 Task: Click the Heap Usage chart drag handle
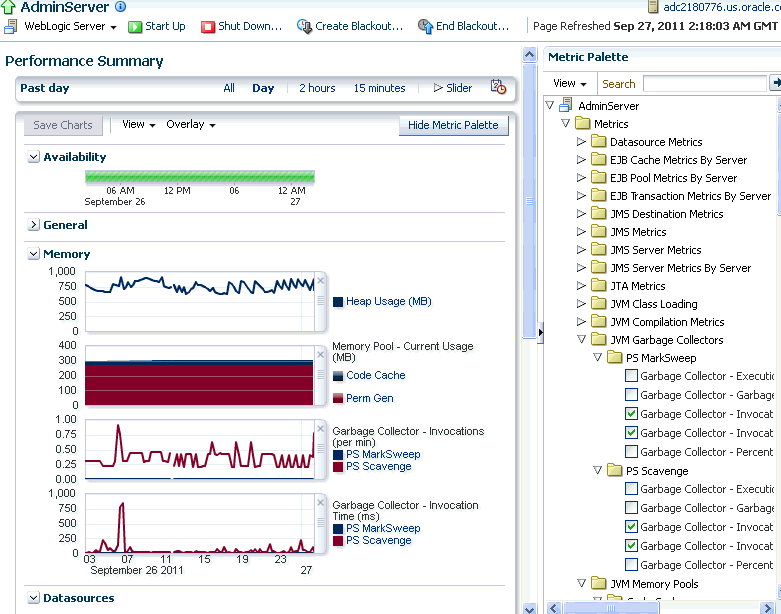321,301
